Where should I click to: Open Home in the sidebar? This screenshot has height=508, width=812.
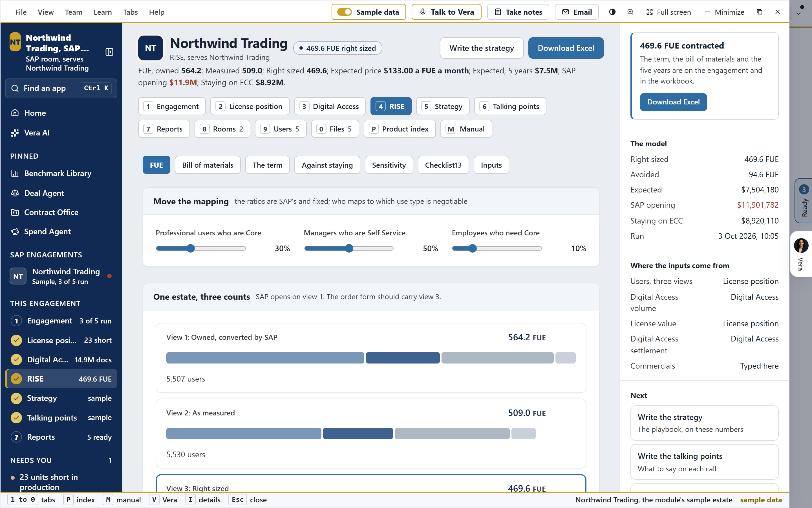[x=61, y=113]
